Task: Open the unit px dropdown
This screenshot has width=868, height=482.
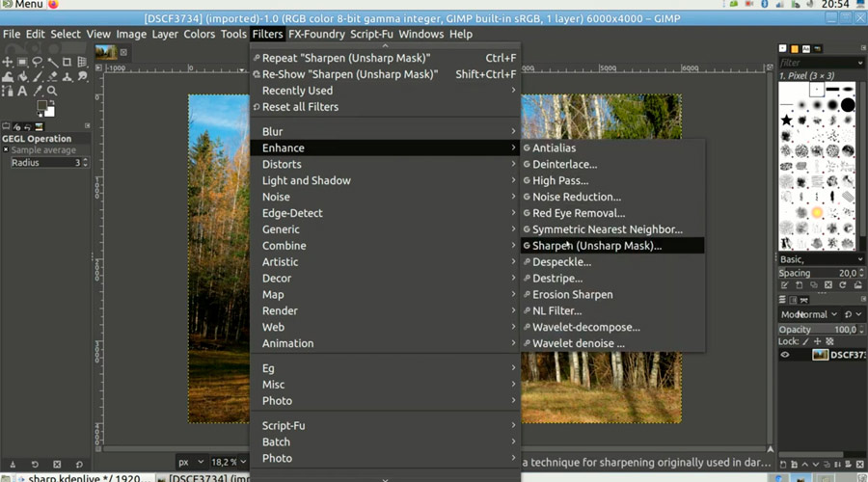Action: [191, 462]
